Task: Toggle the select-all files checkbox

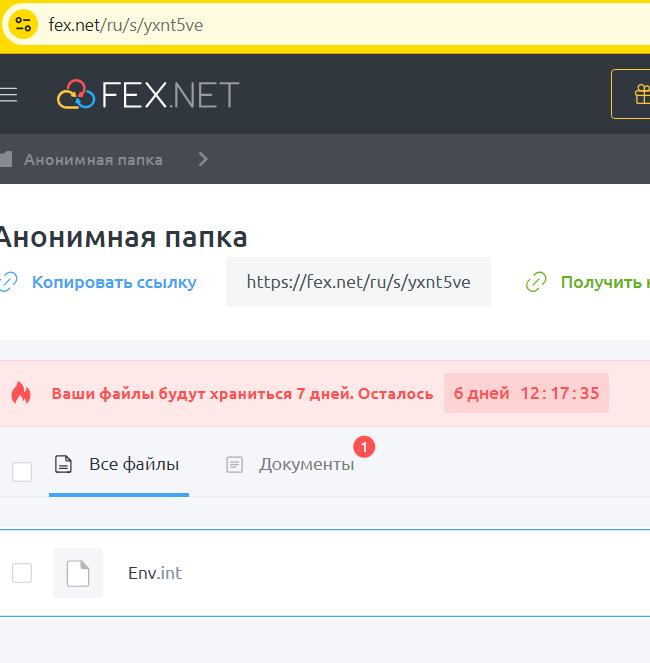Action: (22, 472)
